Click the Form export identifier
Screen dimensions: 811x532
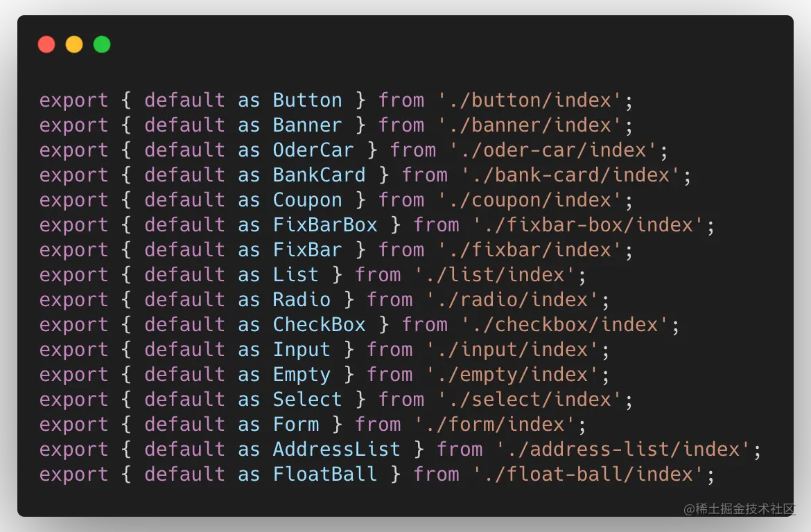click(295, 425)
